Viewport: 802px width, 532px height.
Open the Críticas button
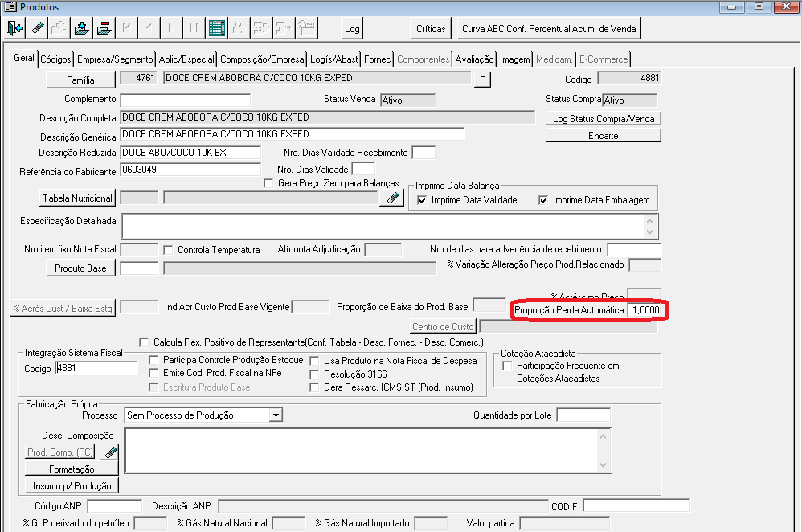pyautogui.click(x=431, y=29)
